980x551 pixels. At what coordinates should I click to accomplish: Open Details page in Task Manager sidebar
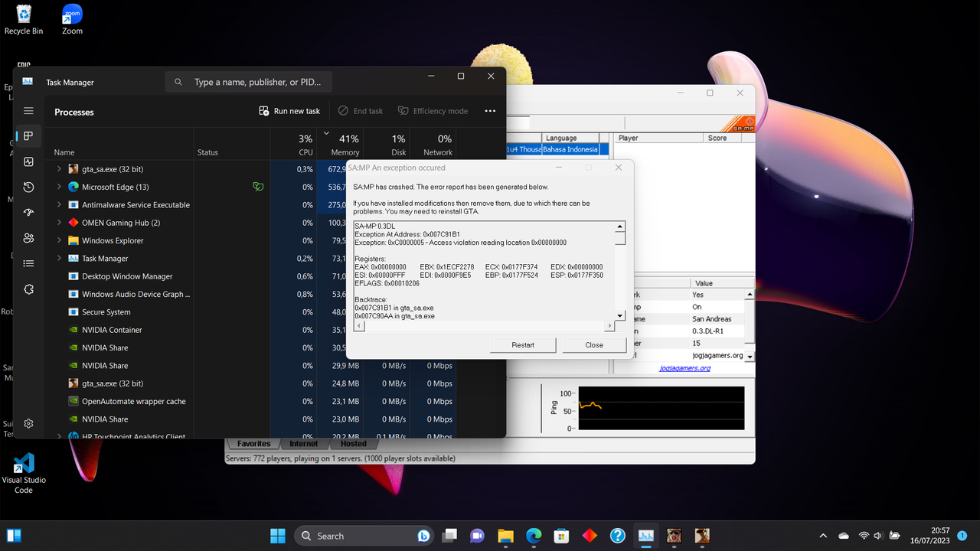(x=28, y=263)
